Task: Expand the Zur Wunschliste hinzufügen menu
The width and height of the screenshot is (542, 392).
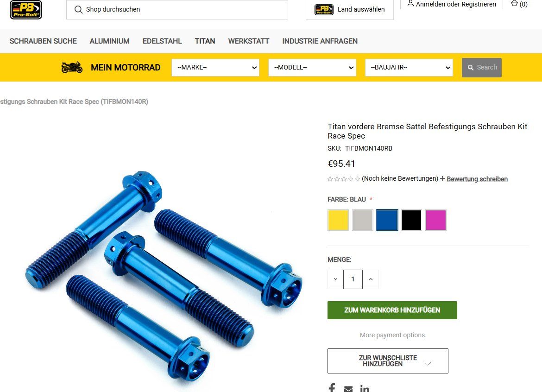Action: coord(388,361)
